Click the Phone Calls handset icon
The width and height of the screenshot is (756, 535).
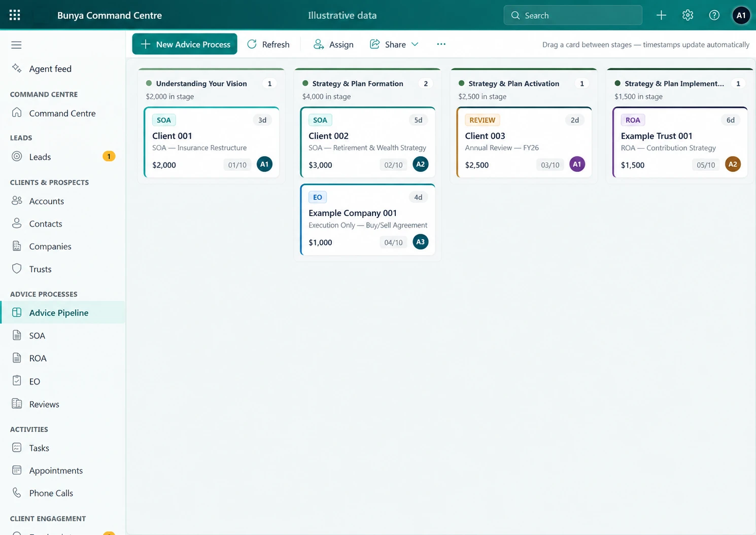pos(17,492)
